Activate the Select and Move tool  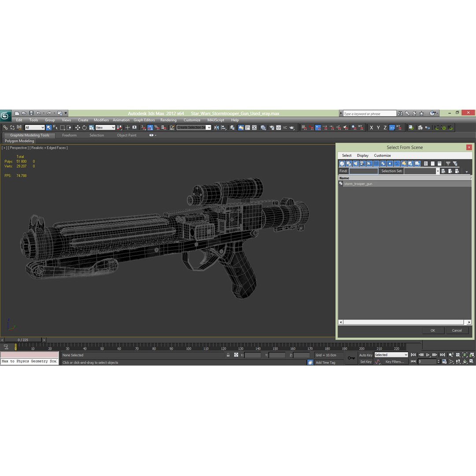pyautogui.click(x=78, y=127)
